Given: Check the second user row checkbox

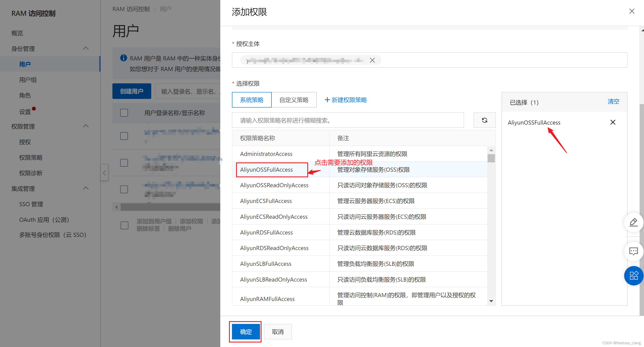Looking at the screenshot, I should (x=124, y=163).
